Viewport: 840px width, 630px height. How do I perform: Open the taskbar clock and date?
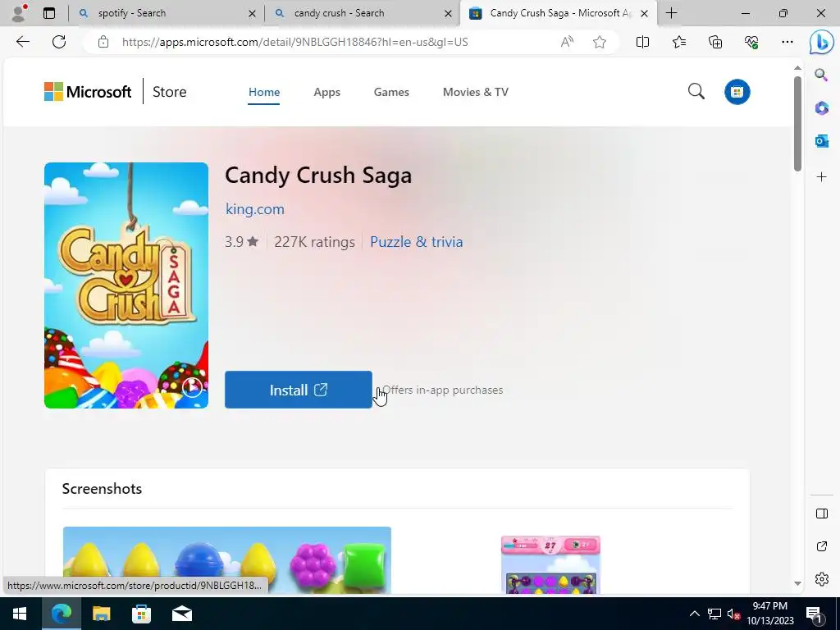(769, 614)
